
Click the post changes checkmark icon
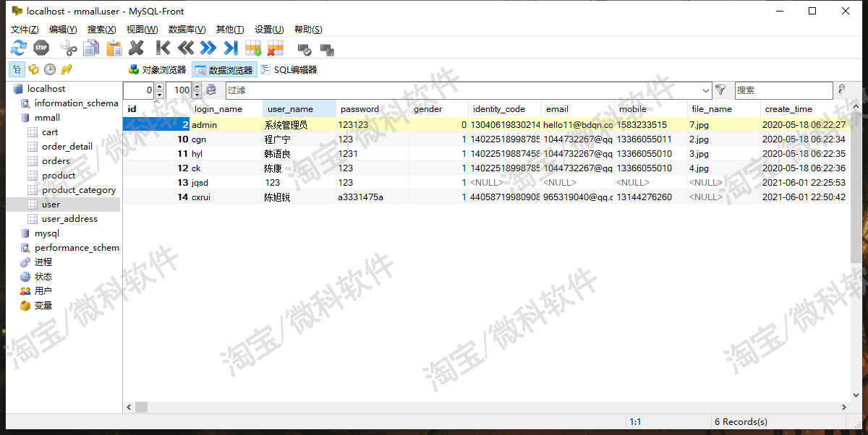305,50
